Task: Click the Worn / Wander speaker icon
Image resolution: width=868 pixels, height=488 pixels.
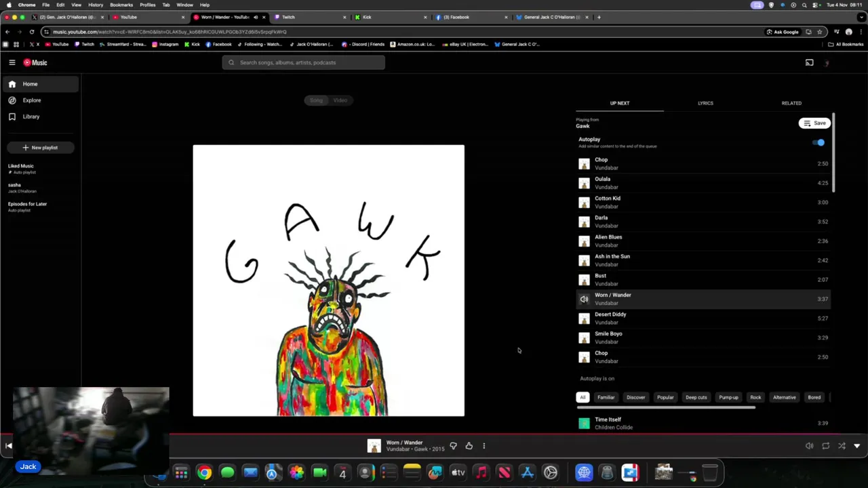Action: click(x=584, y=299)
